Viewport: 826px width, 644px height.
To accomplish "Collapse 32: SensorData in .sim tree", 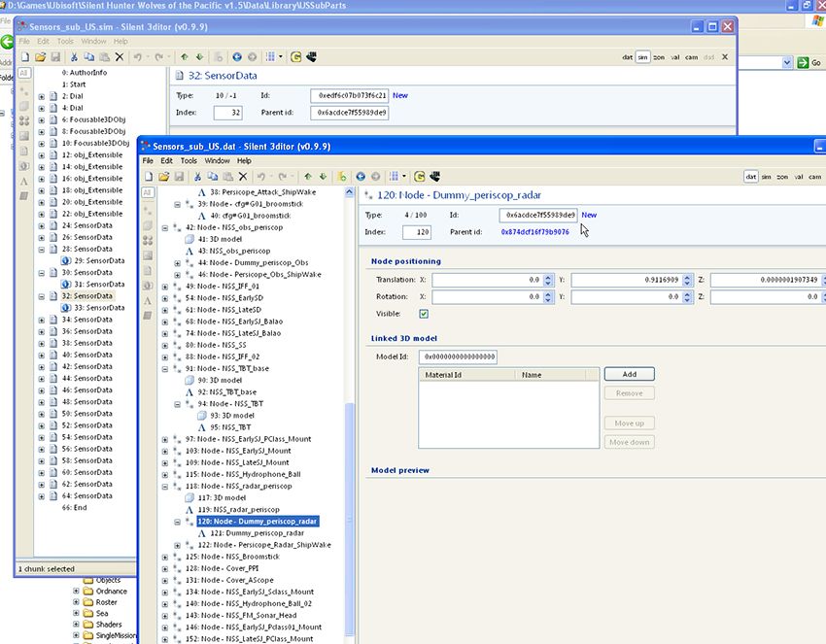I will [x=41, y=296].
